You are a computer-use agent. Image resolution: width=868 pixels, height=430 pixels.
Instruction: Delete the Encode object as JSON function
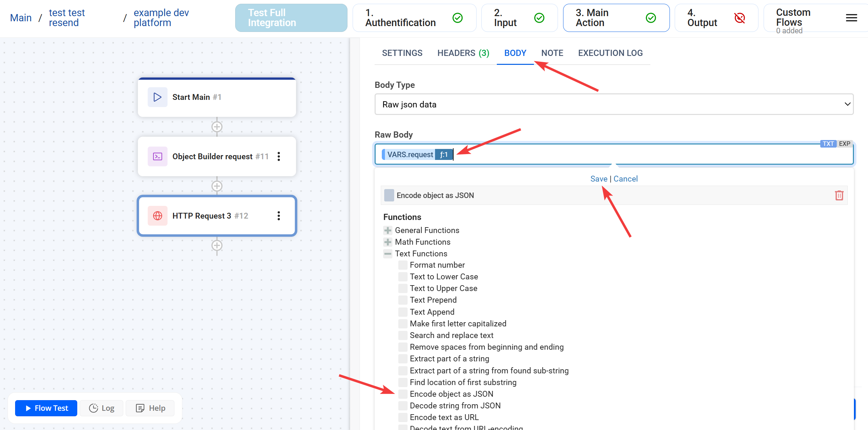click(x=839, y=195)
